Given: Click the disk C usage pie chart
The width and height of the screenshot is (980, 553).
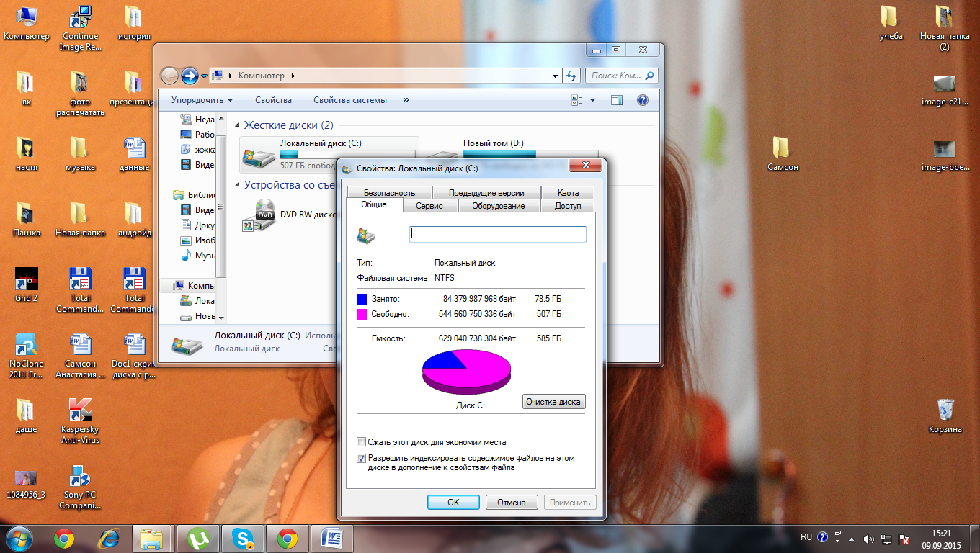Looking at the screenshot, I should click(467, 371).
